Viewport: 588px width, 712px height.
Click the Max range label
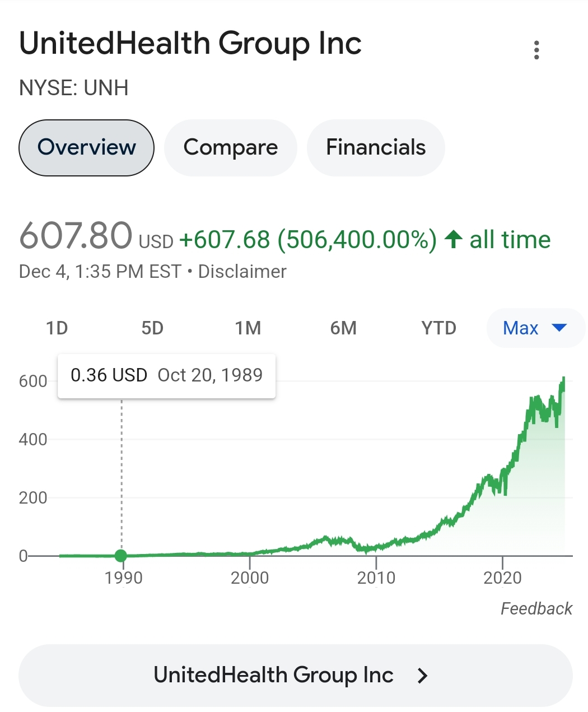[521, 328]
